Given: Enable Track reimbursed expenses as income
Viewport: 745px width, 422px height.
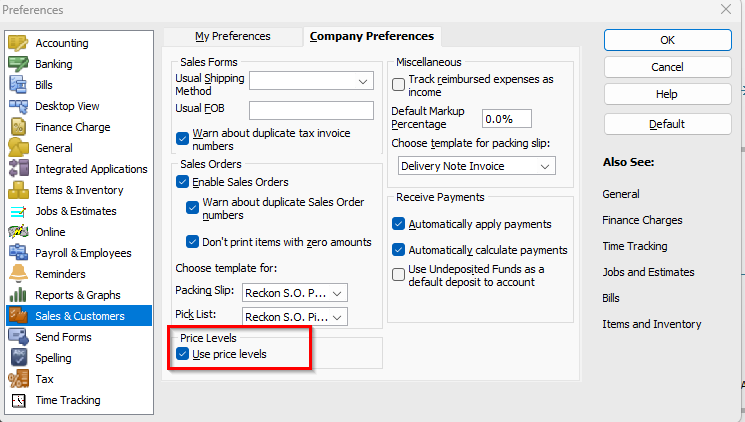Looking at the screenshot, I should 398,85.
